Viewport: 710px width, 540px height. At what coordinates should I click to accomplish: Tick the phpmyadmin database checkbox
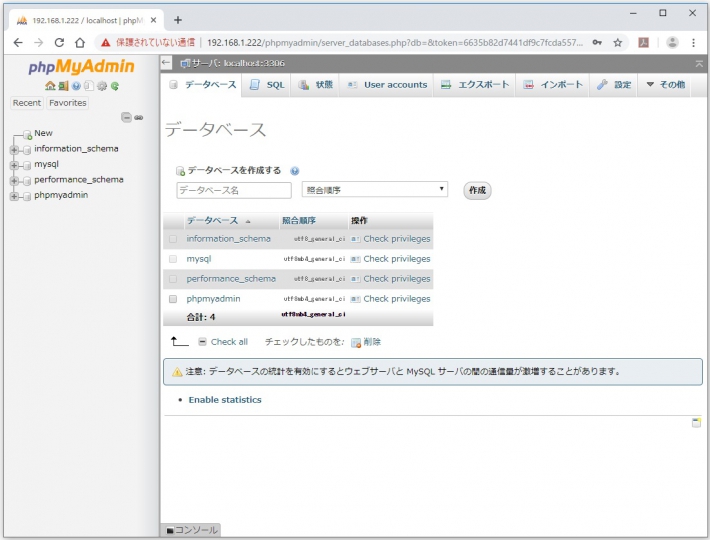point(173,299)
